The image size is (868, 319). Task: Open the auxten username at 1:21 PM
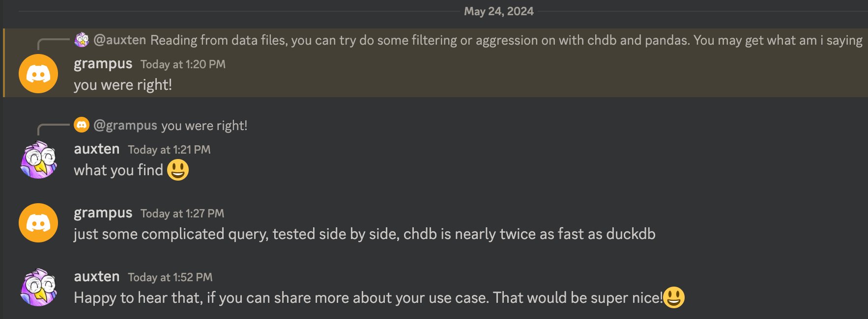click(97, 149)
